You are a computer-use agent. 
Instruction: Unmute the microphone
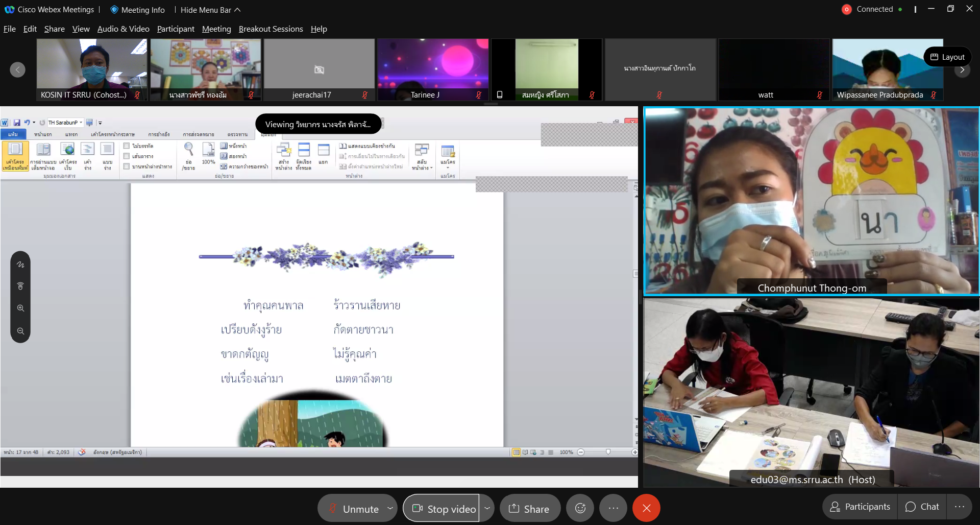pyautogui.click(x=353, y=509)
